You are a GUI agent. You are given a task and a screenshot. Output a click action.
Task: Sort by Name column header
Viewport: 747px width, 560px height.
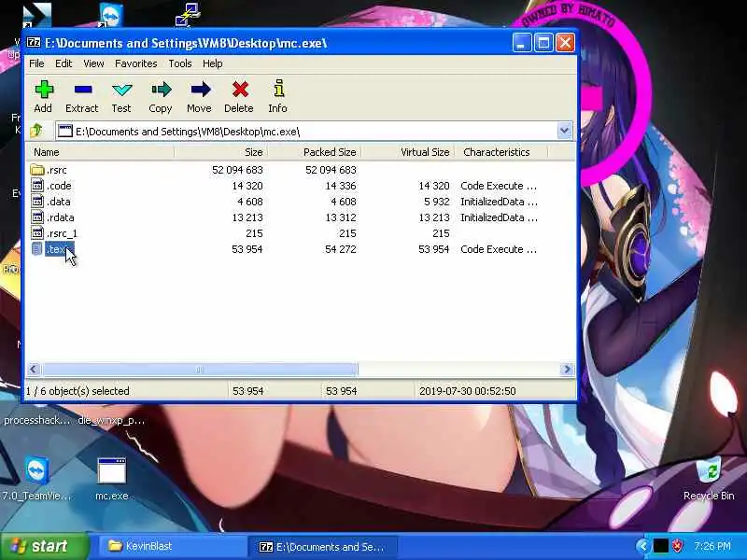click(x=100, y=152)
